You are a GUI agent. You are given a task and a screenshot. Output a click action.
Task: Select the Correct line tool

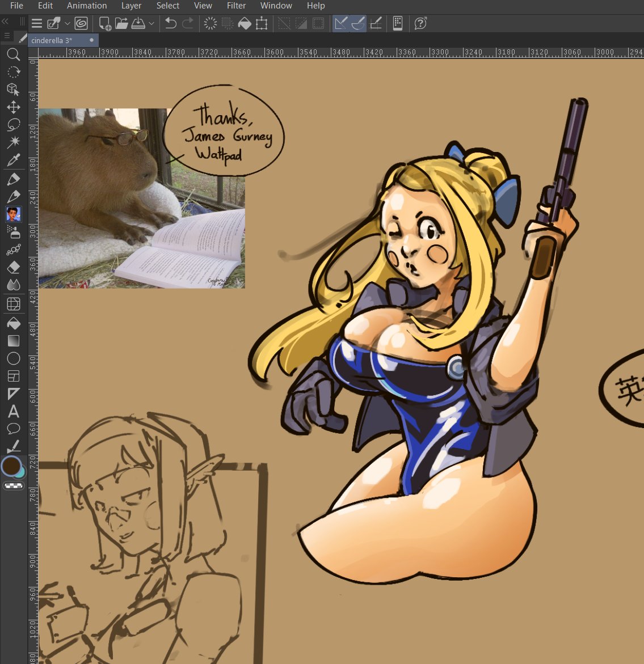click(14, 446)
